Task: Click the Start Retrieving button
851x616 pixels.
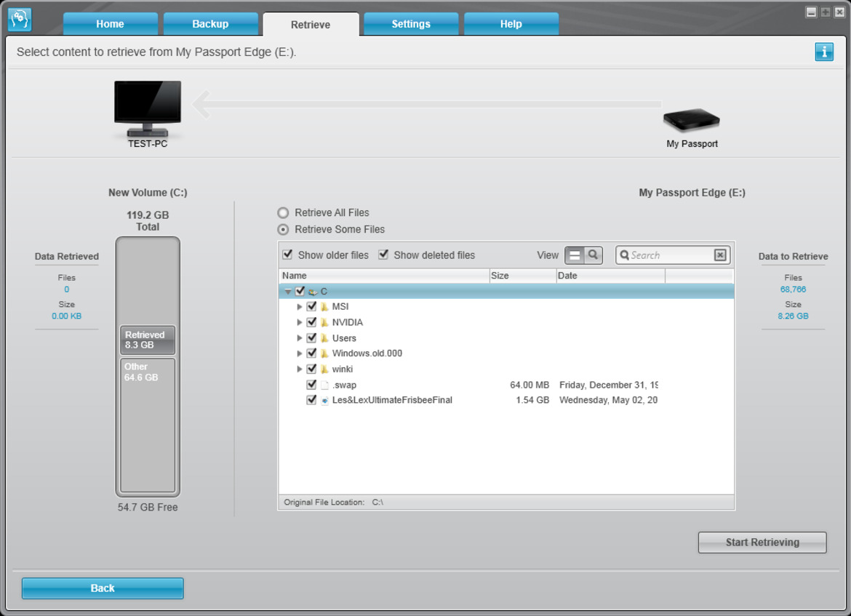Action: click(x=762, y=543)
